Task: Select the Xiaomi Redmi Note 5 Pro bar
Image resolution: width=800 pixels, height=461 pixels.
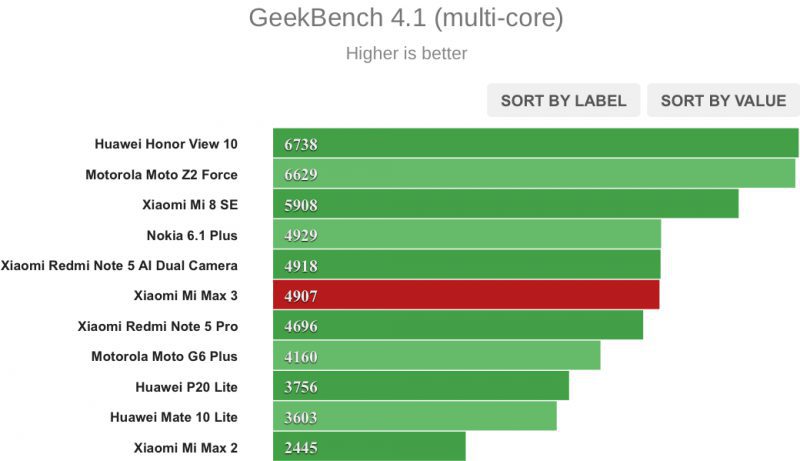Action: (x=457, y=325)
